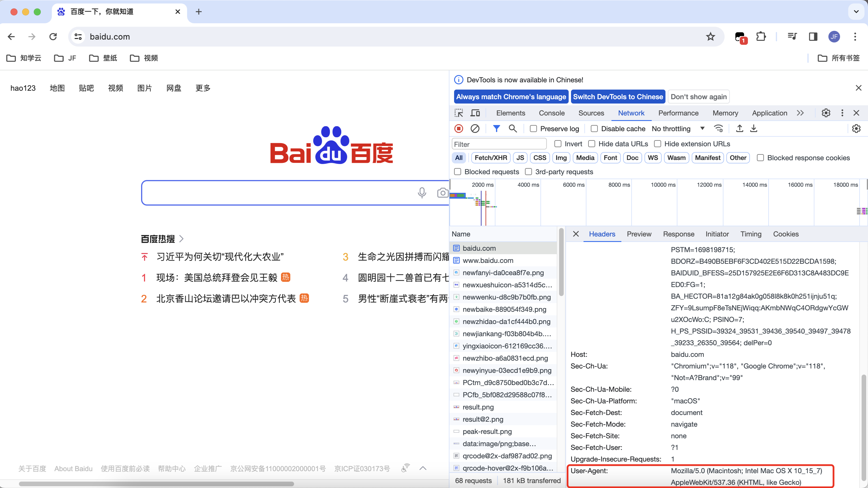Toggle the browser side panel icon
Viewport: 868px width, 488px height.
pos(813,36)
